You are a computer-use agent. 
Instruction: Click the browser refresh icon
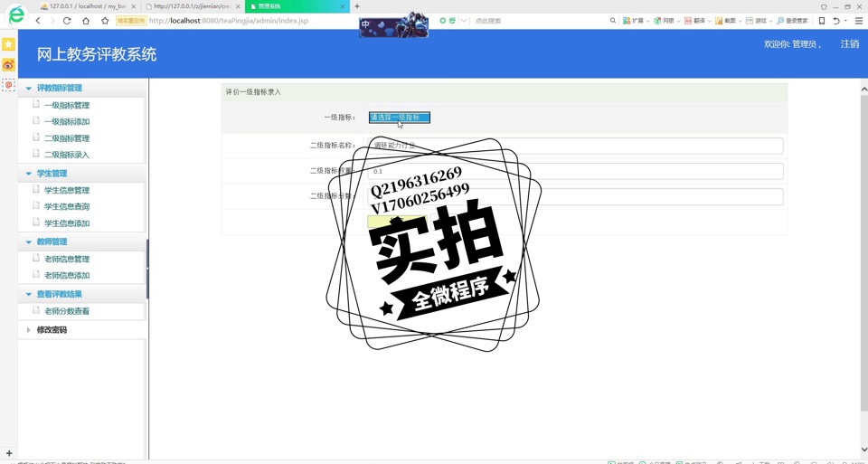click(x=67, y=21)
